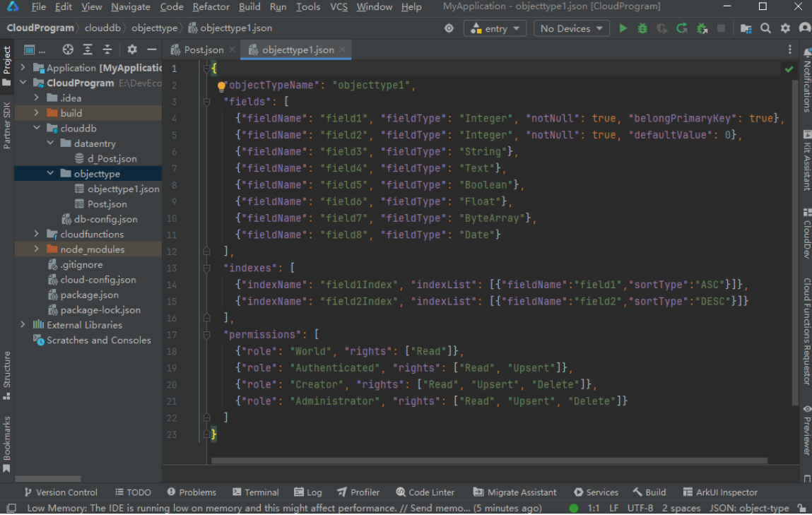Toggle the Notifications panel on right sidebar
The width and height of the screenshot is (812, 515).
806,81
